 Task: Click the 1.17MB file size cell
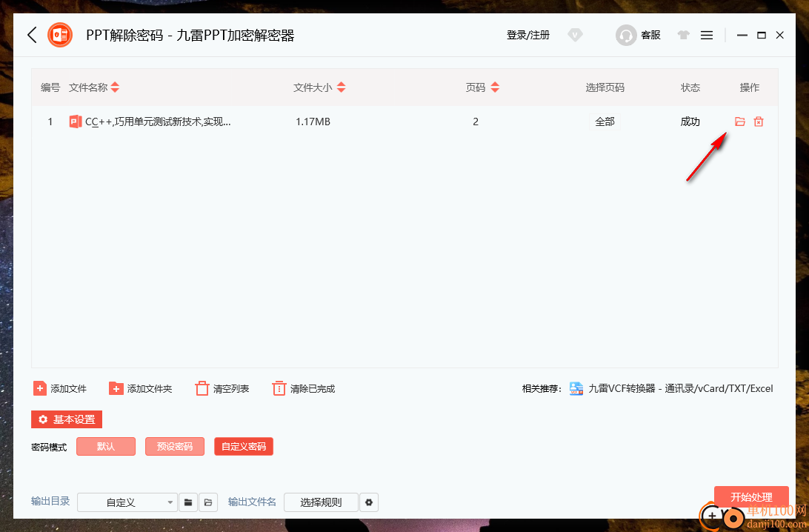click(313, 122)
